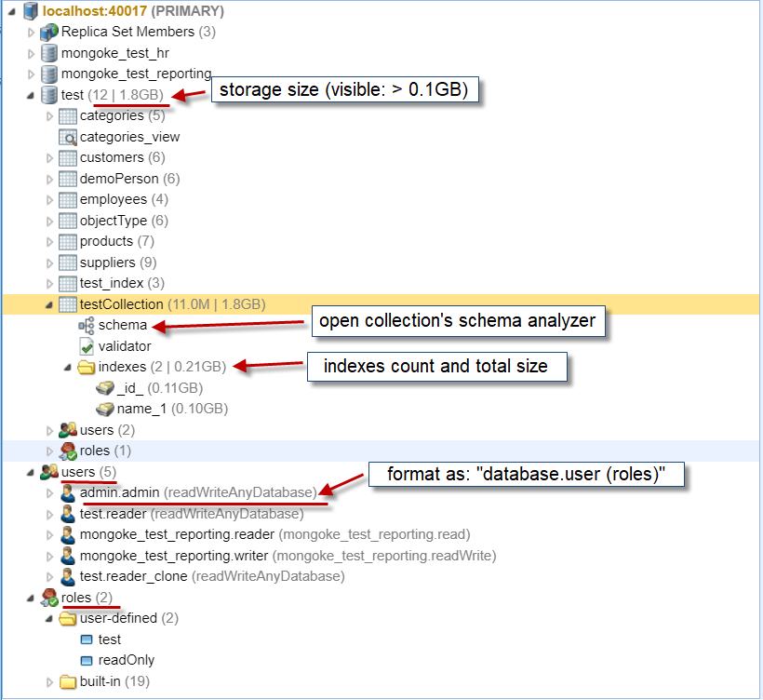Collapse the indexes folder
The height and width of the screenshot is (700, 763).
(68, 368)
